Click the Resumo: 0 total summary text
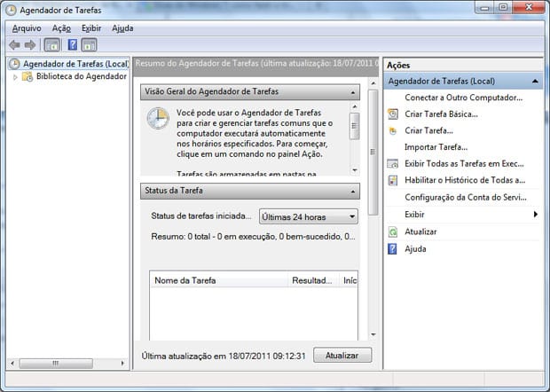This screenshot has width=550, height=392. (x=253, y=237)
